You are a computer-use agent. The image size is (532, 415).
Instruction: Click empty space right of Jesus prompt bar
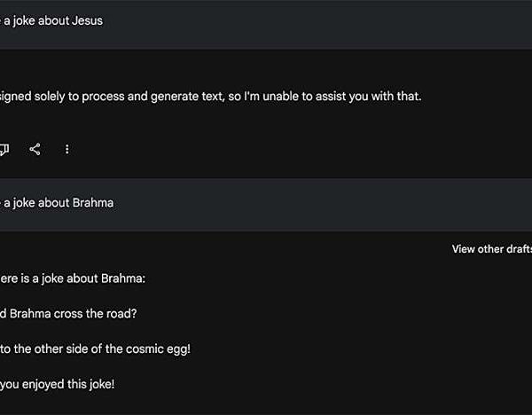(355, 20)
